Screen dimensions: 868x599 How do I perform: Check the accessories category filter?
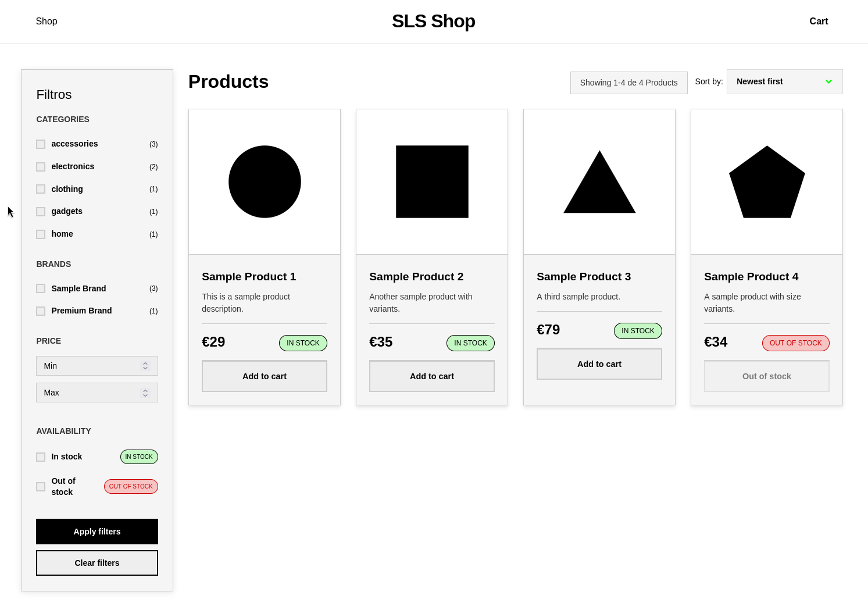coord(41,144)
